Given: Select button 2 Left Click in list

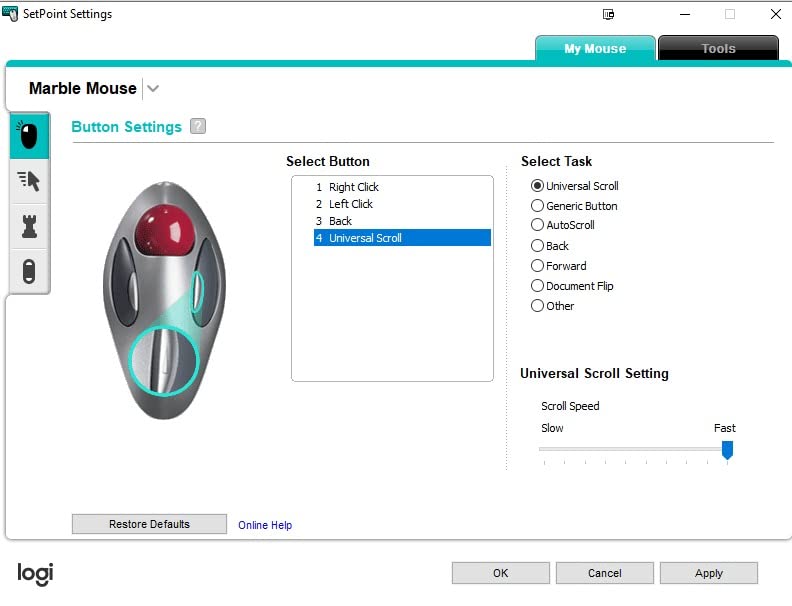Looking at the screenshot, I should (x=402, y=204).
